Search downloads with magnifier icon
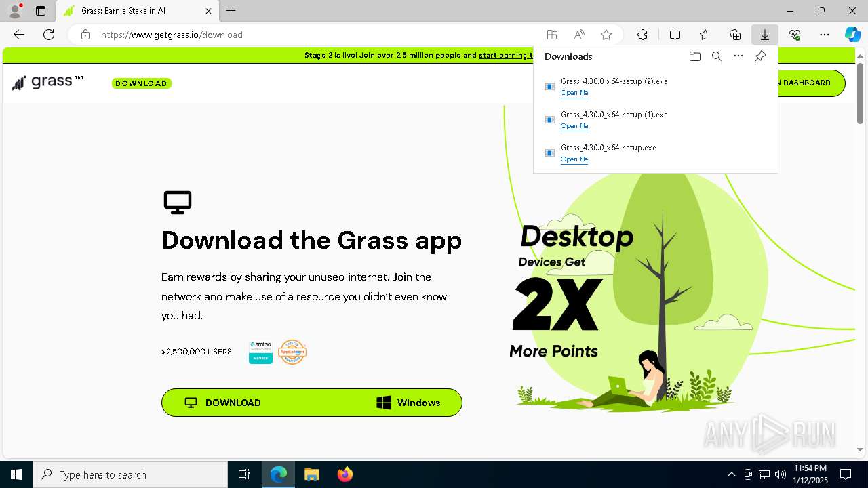Screen dimensions: 868x488 (716, 56)
